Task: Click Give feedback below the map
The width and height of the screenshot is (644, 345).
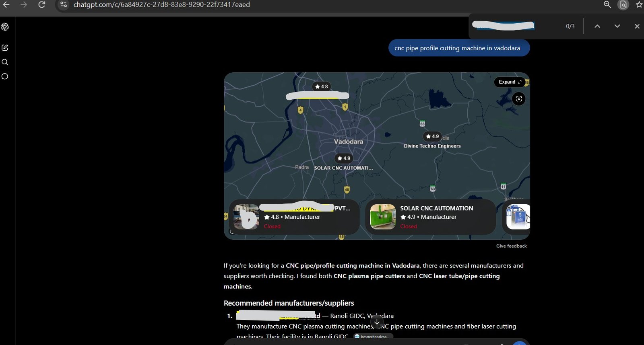Action: pos(511,246)
